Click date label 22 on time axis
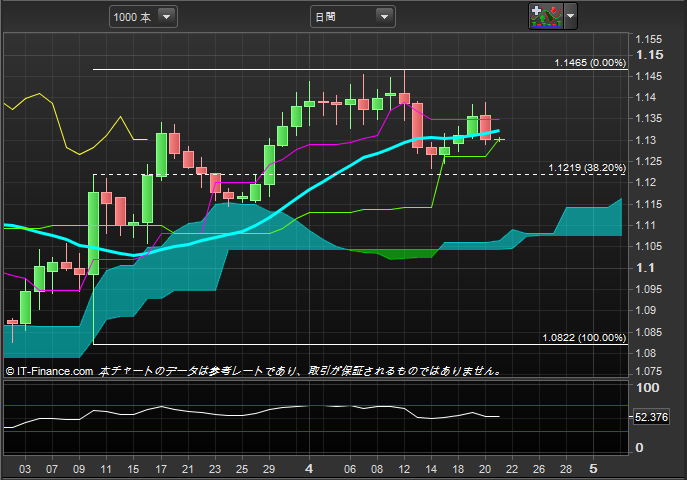The height and width of the screenshot is (480, 687). click(x=512, y=469)
